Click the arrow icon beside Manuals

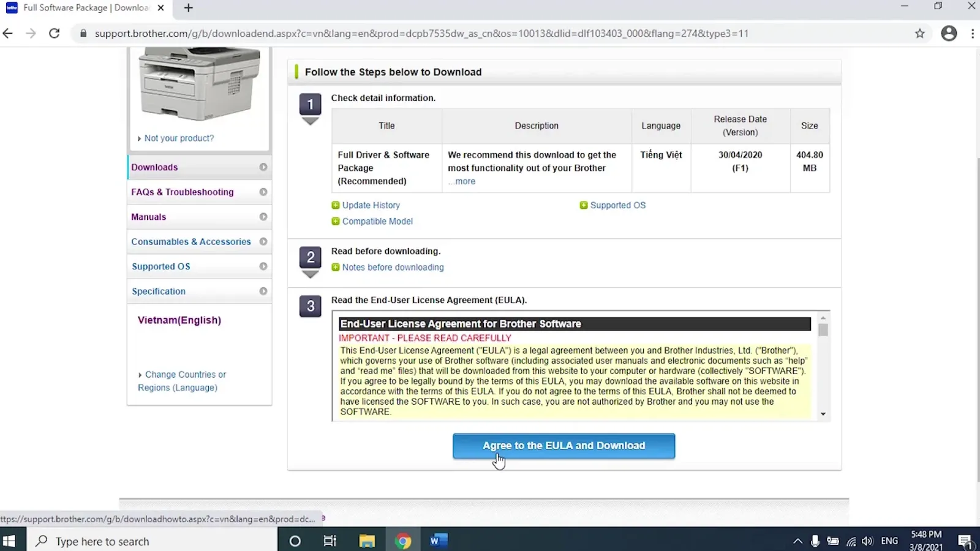click(x=263, y=217)
